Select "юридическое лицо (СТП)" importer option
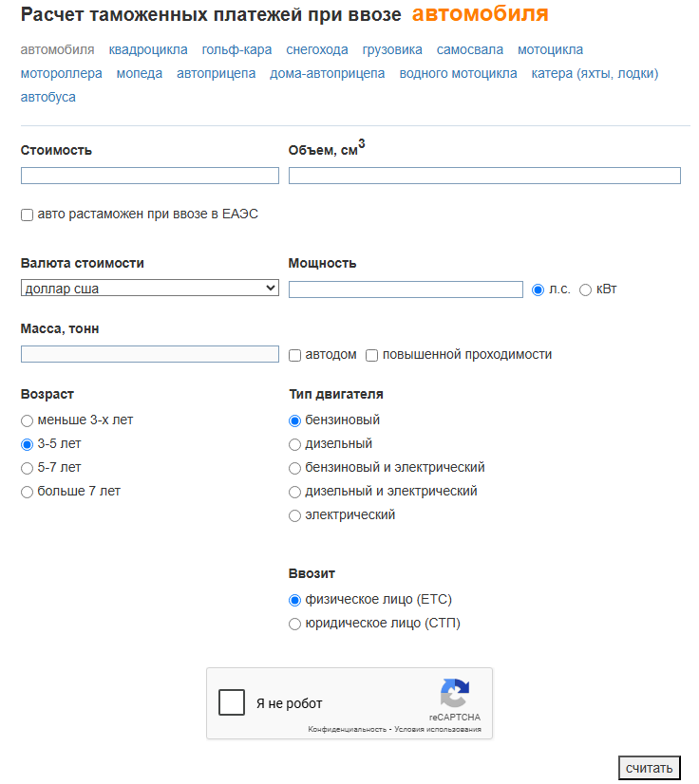 [x=295, y=625]
